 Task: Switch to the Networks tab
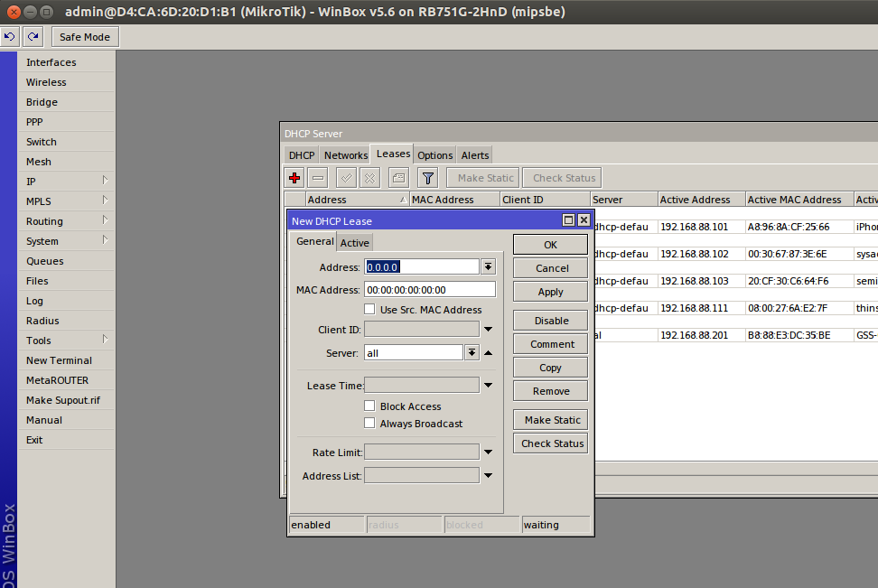click(x=345, y=155)
